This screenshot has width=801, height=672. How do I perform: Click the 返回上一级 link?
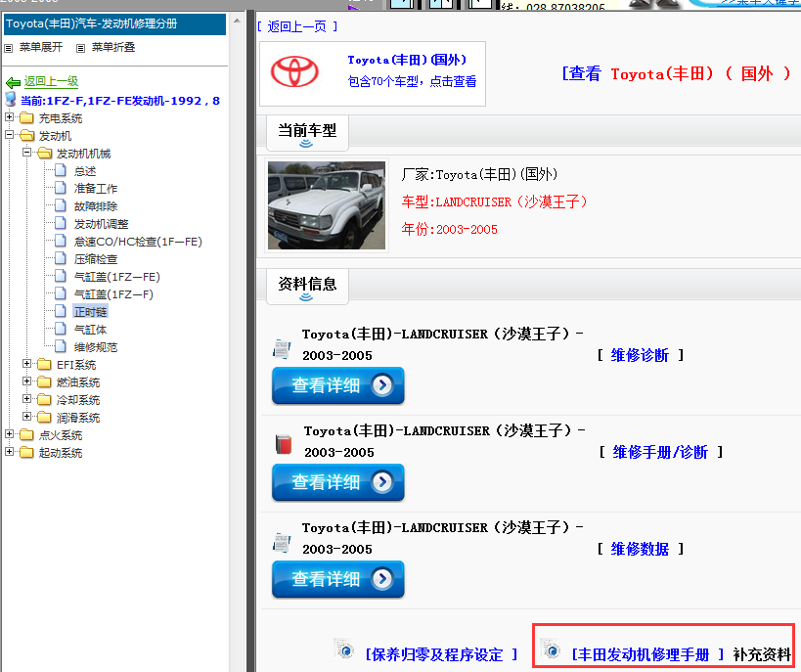(51, 81)
